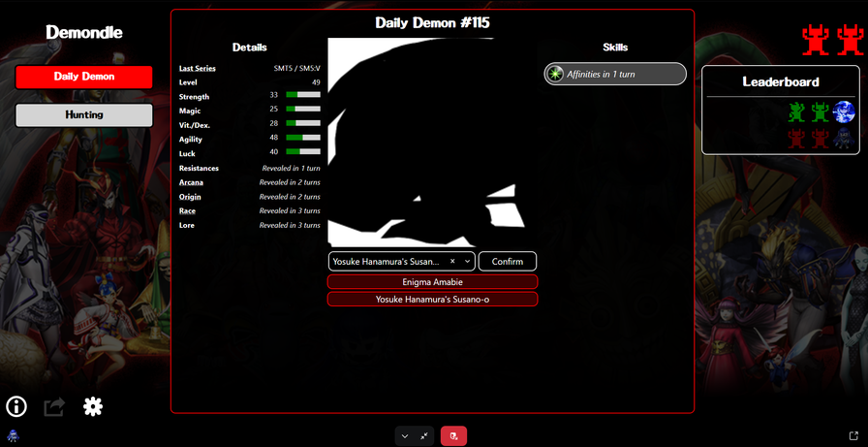The image size is (868, 447).
Task: Click the Skills heading
Action: (x=615, y=48)
